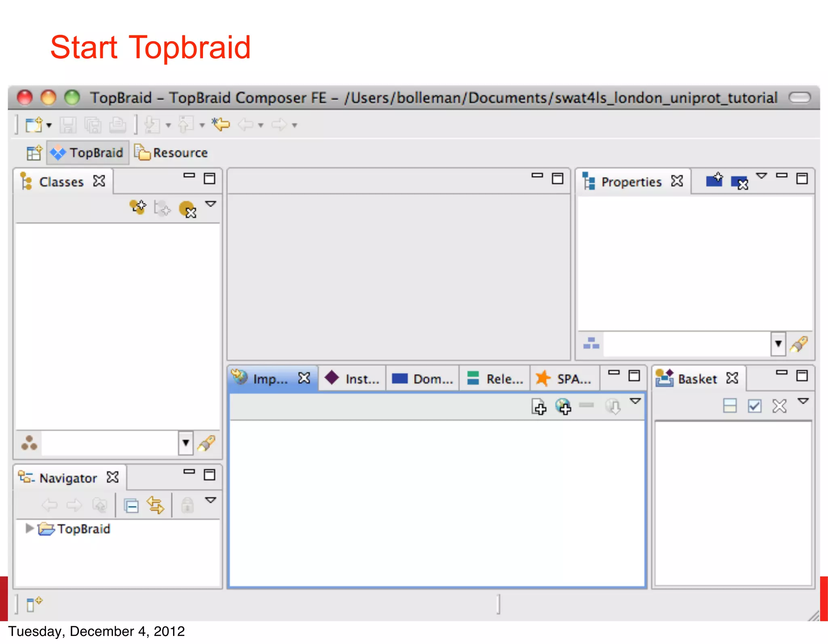Click Collapse All icon in Navigator

click(x=131, y=505)
